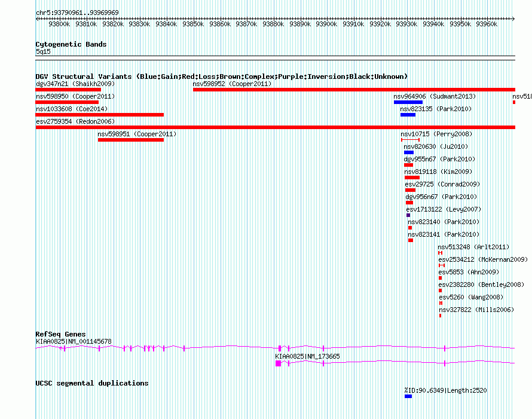Click esv1713122 (Levy2007) label
The image size is (532, 419).
(x=444, y=209)
